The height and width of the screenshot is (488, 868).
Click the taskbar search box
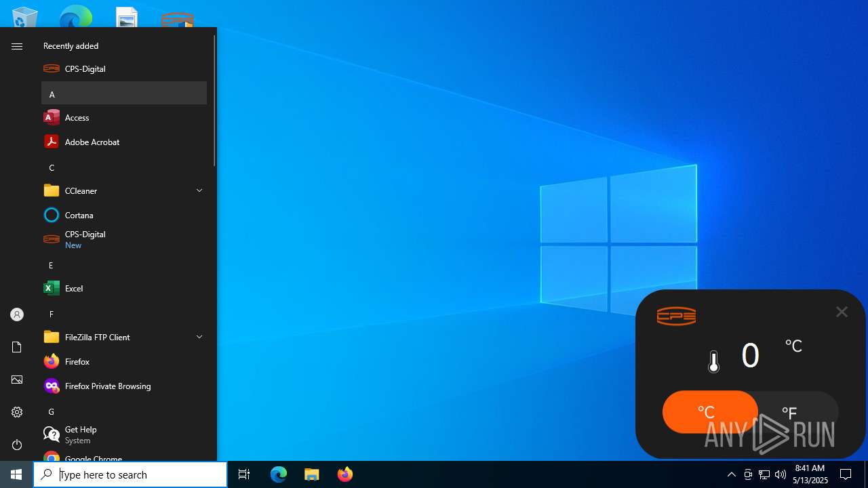coord(130,474)
